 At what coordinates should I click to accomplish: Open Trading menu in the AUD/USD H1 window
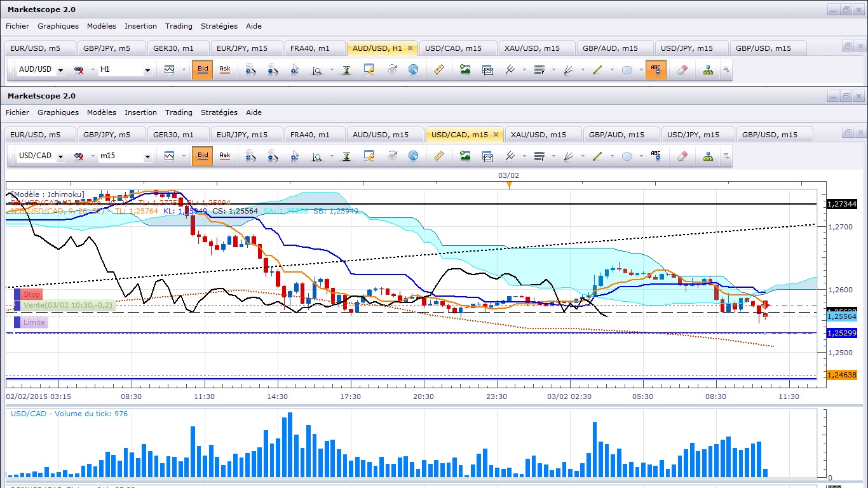click(179, 26)
